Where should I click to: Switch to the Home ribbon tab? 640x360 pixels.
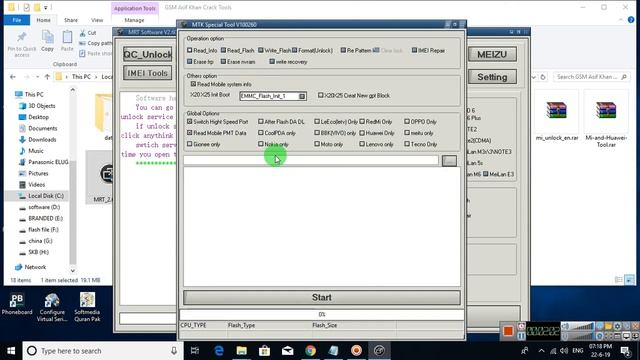pyautogui.click(x=43, y=20)
